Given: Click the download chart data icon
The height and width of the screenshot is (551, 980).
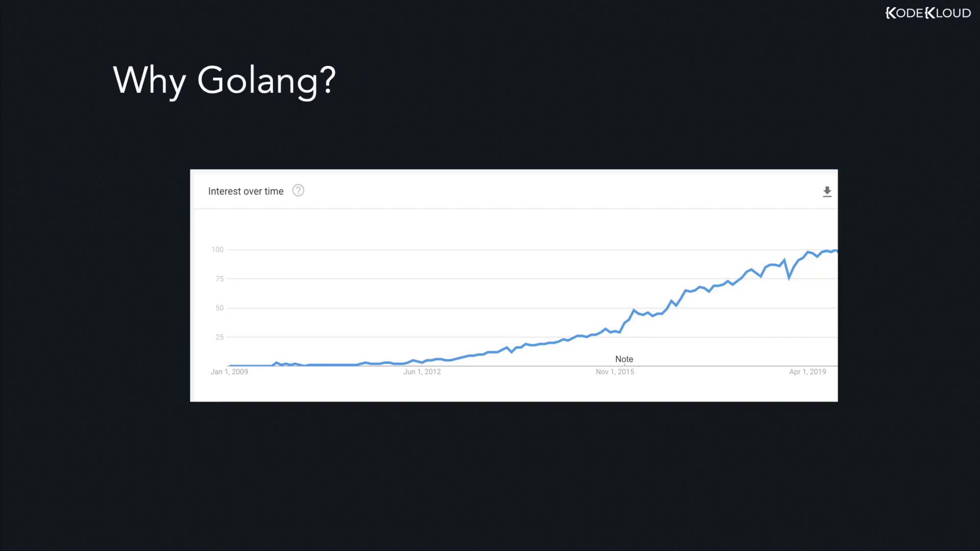Looking at the screenshot, I should click(x=827, y=192).
